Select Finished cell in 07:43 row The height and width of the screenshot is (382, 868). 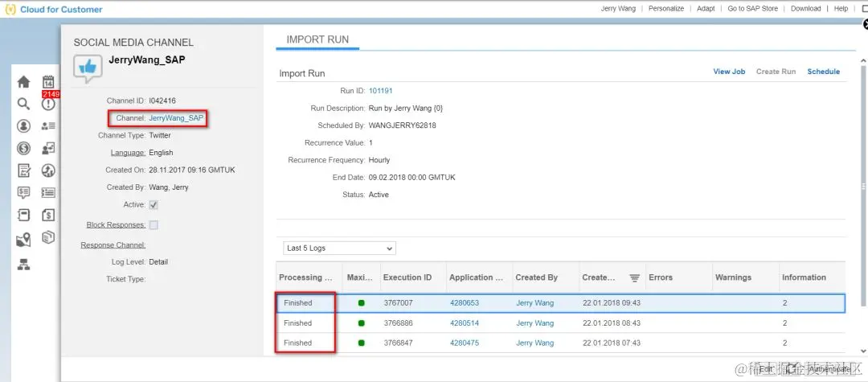point(309,343)
